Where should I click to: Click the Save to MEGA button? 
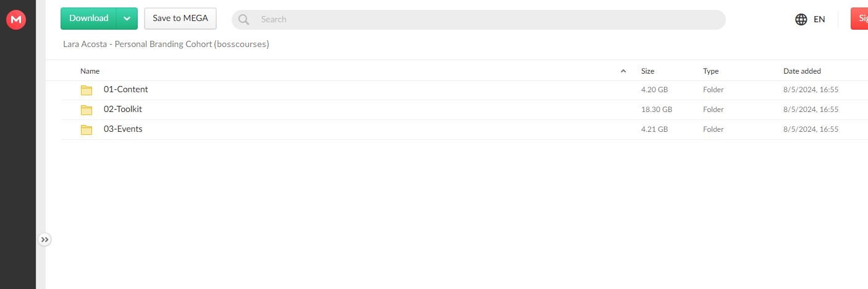pos(180,19)
